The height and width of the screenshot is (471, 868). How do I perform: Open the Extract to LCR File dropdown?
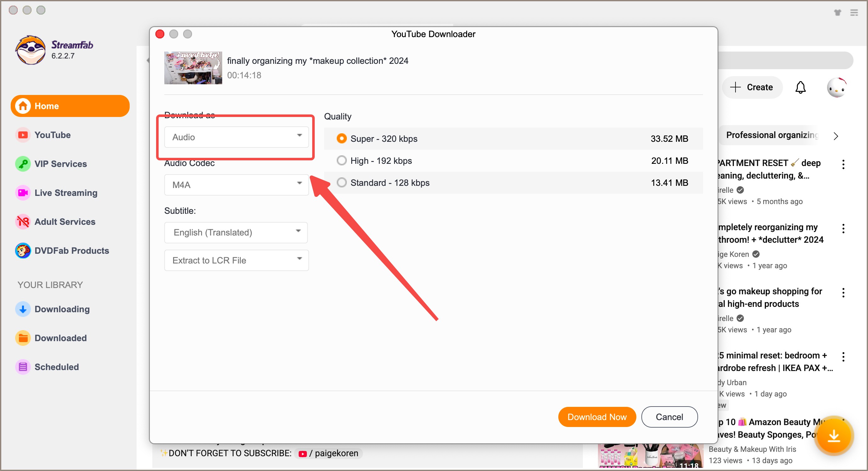click(236, 261)
